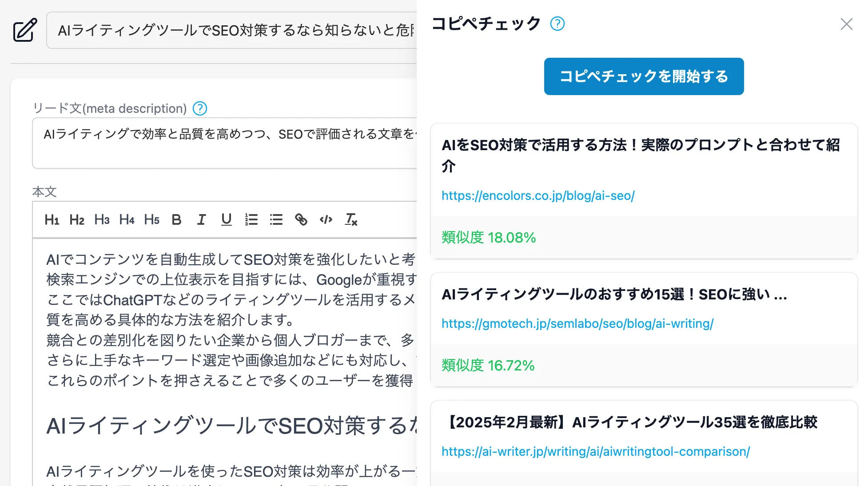Select result title AIライティングツールのおすすめ15選

614,294
